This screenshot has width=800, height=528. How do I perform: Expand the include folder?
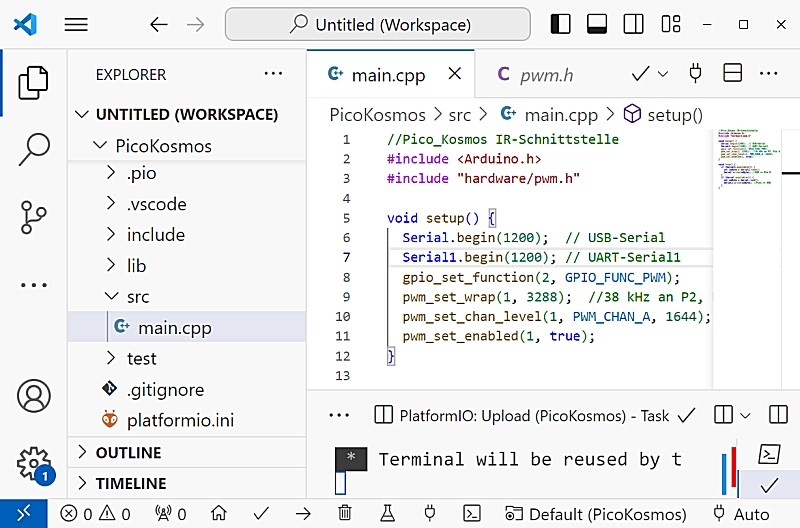(x=155, y=235)
